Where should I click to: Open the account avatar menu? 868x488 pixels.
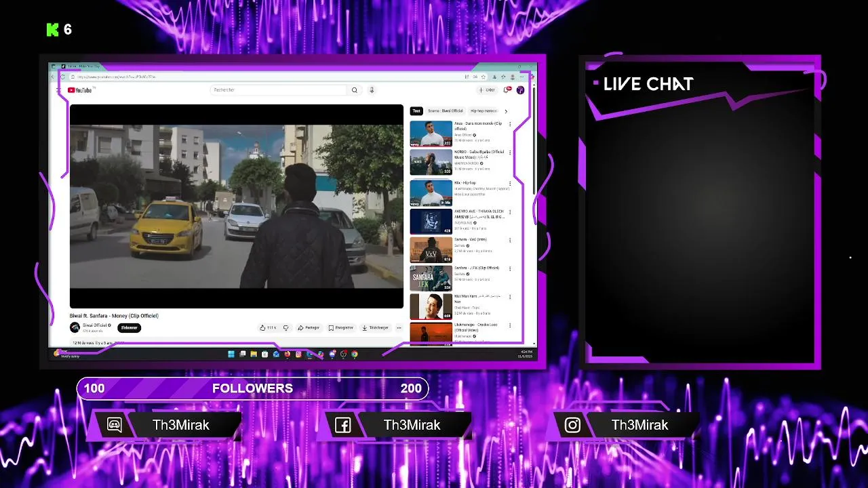pyautogui.click(x=520, y=90)
